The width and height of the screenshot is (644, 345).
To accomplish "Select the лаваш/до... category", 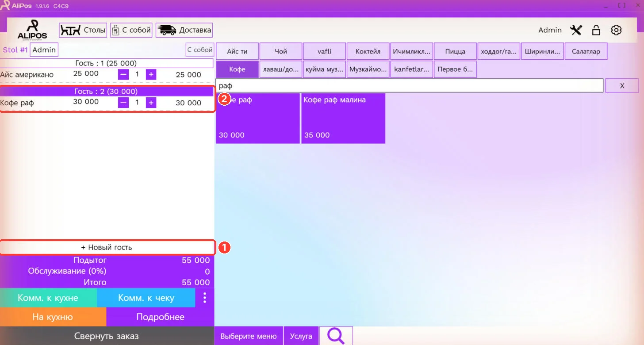I will (x=281, y=69).
